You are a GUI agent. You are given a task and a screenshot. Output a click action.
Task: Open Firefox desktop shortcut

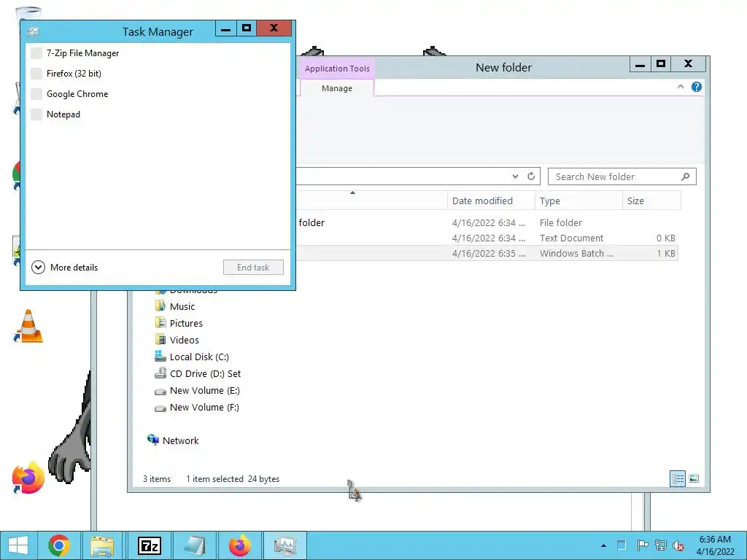pyautogui.click(x=28, y=478)
